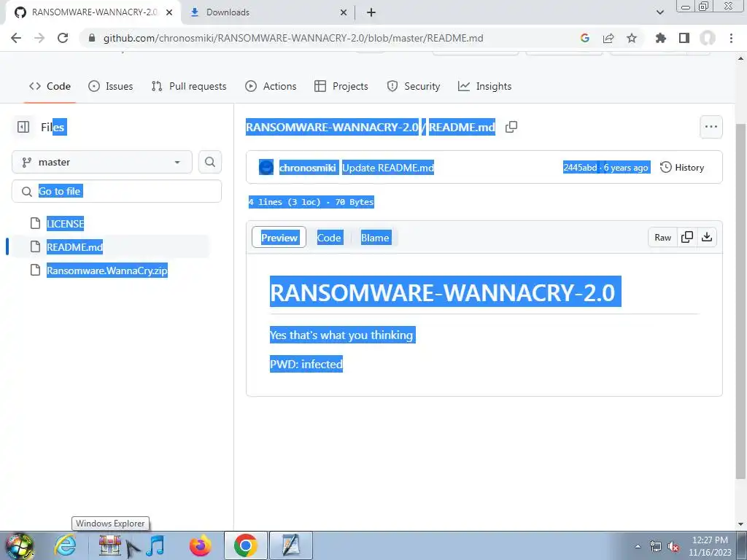Open the Projects tab
Screen dimensions: 747x560
click(341, 86)
